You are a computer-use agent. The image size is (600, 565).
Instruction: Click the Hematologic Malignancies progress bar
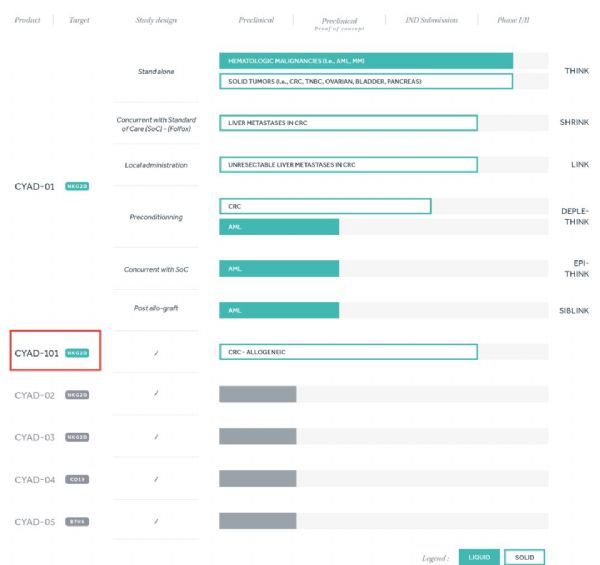(366, 61)
